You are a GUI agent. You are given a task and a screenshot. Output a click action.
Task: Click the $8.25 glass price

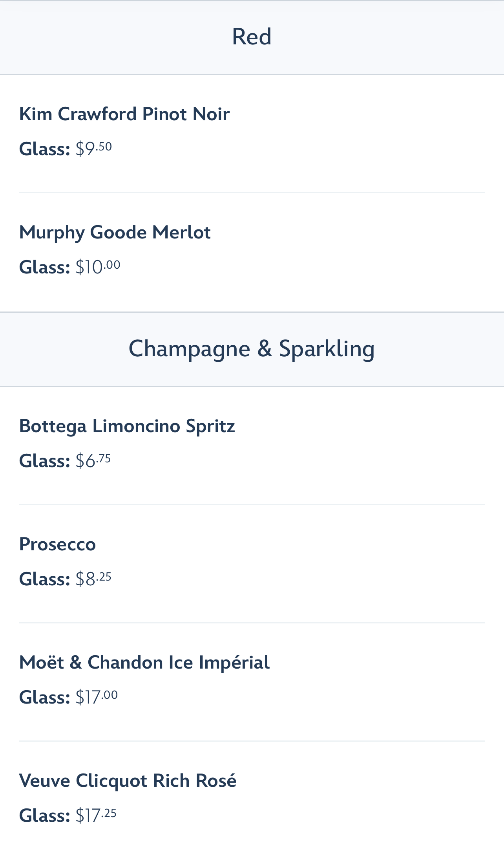94,579
